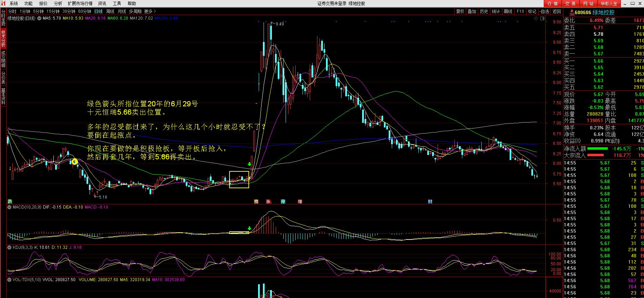Click the 榜 event marker icon

pos(256,202)
